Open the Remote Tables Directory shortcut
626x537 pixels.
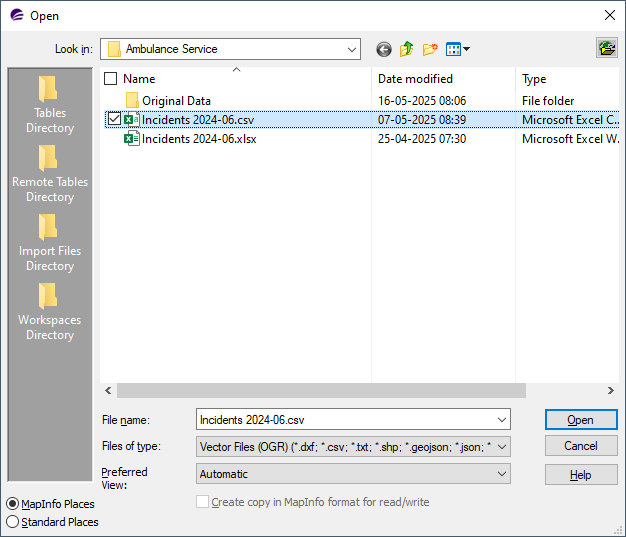coord(50,174)
